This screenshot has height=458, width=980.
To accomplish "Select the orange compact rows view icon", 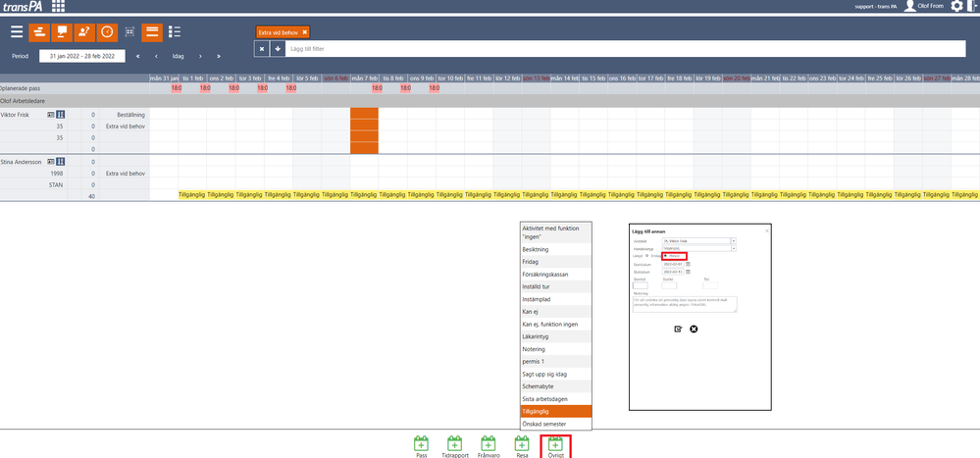I will 152,31.
